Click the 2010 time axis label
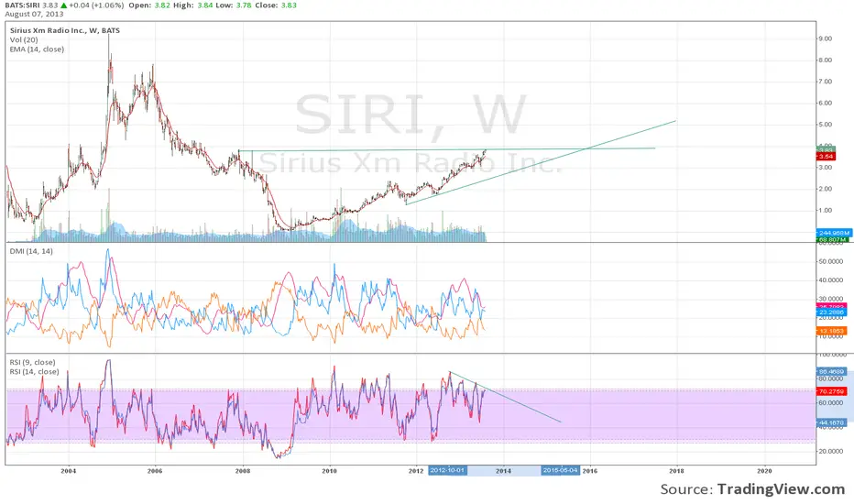Viewport: 854px width, 504px height. (329, 471)
